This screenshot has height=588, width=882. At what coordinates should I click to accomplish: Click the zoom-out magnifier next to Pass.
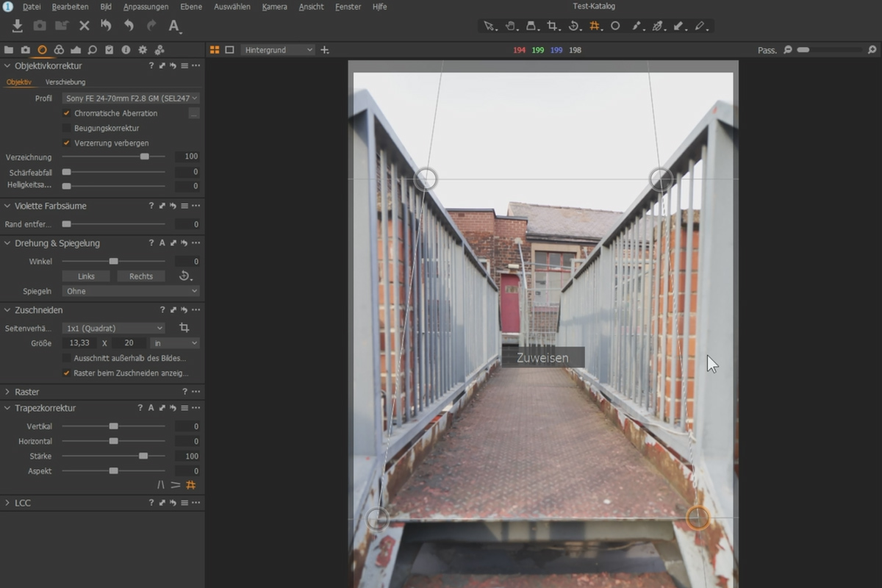click(788, 50)
